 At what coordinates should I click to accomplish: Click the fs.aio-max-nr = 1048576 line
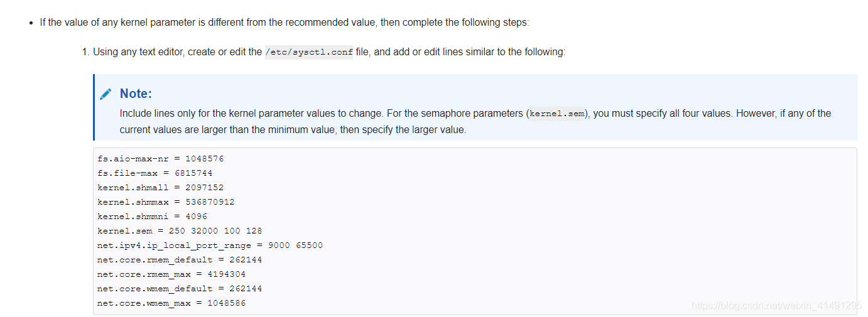161,159
